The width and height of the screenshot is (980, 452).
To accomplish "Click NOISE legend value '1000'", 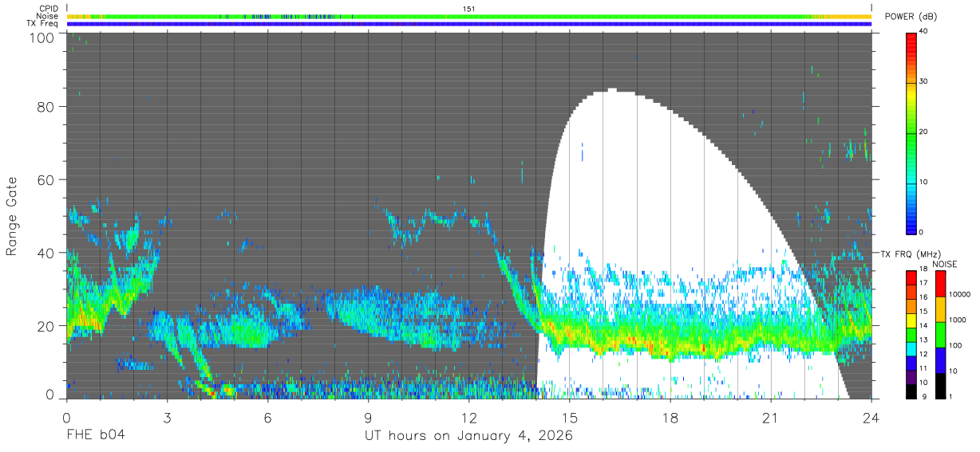I will tap(958, 321).
